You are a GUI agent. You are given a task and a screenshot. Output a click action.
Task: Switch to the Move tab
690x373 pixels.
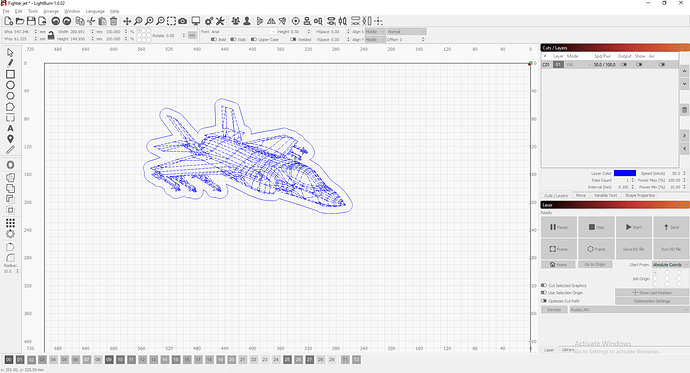[x=581, y=195]
